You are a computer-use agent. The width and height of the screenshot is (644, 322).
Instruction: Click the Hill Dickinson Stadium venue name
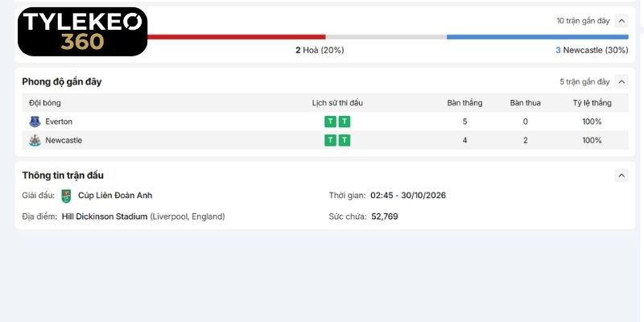tap(105, 217)
